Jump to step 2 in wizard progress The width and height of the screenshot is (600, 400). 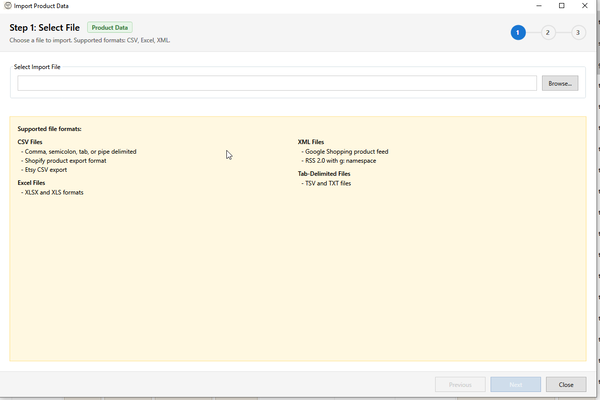pyautogui.click(x=548, y=33)
